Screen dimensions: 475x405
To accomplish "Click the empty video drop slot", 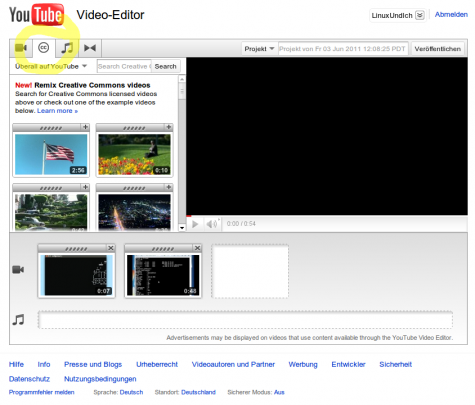I will [x=250, y=271].
